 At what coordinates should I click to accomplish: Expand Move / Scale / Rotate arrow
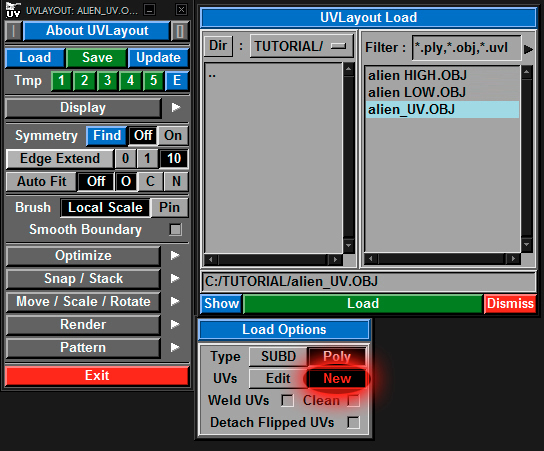pos(175,301)
